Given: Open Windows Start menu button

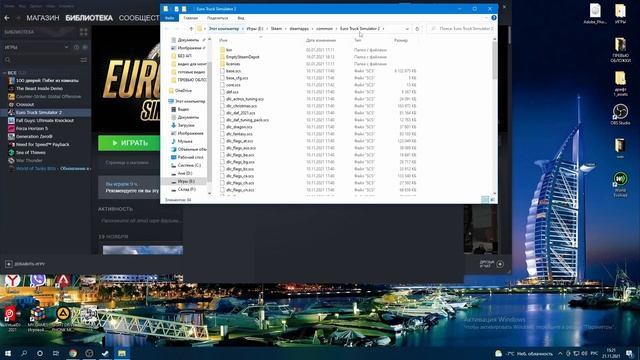Looking at the screenshot, I should [x=7, y=353].
